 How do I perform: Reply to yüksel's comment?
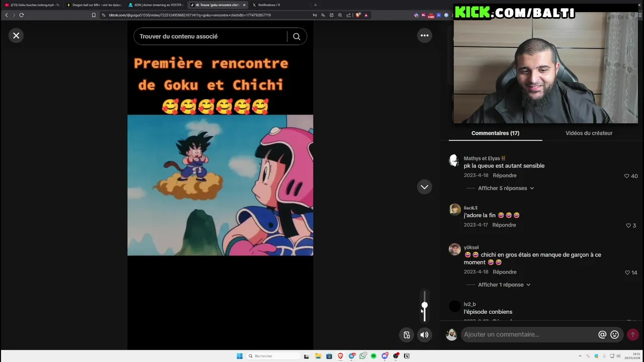[505, 272]
